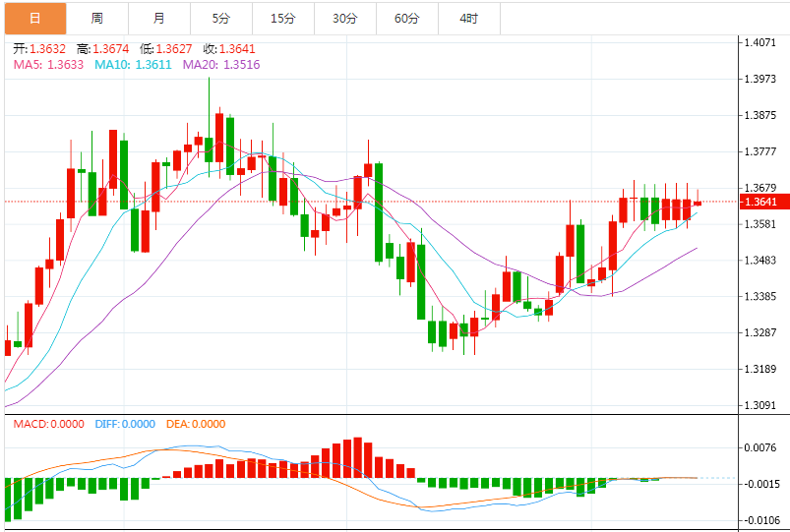Image resolution: width=790 pixels, height=532 pixels.
Task: Click the -0.0015 MACD axis label
Action: click(760, 484)
